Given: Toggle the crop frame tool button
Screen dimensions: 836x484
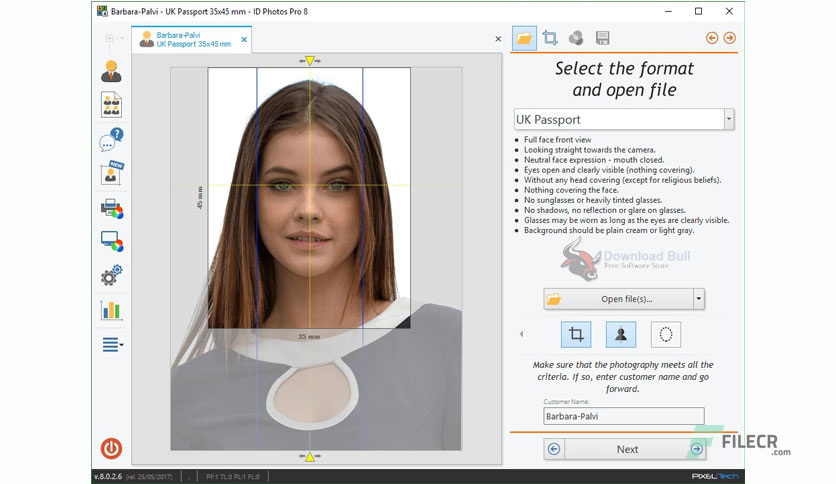Looking at the screenshot, I should 576,335.
